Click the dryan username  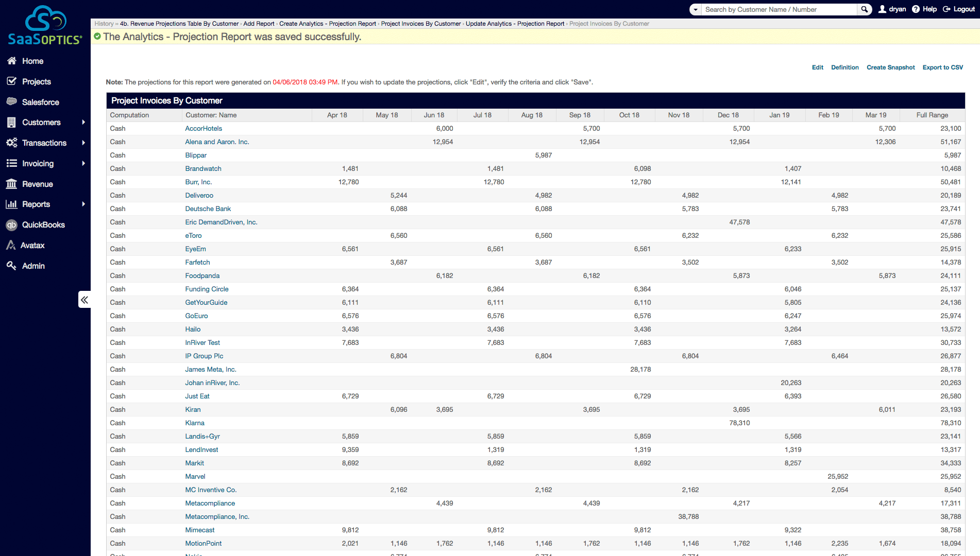897,9
